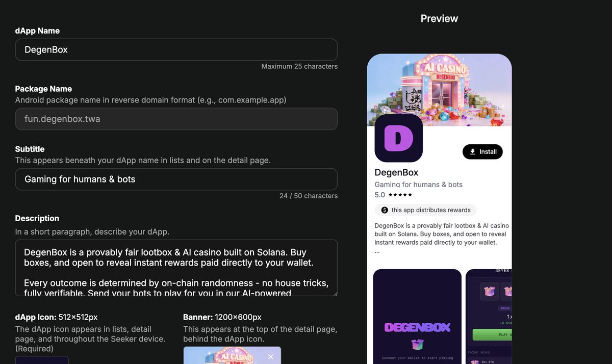
Task: Click the preview description ellipsis
Action: 377,251
